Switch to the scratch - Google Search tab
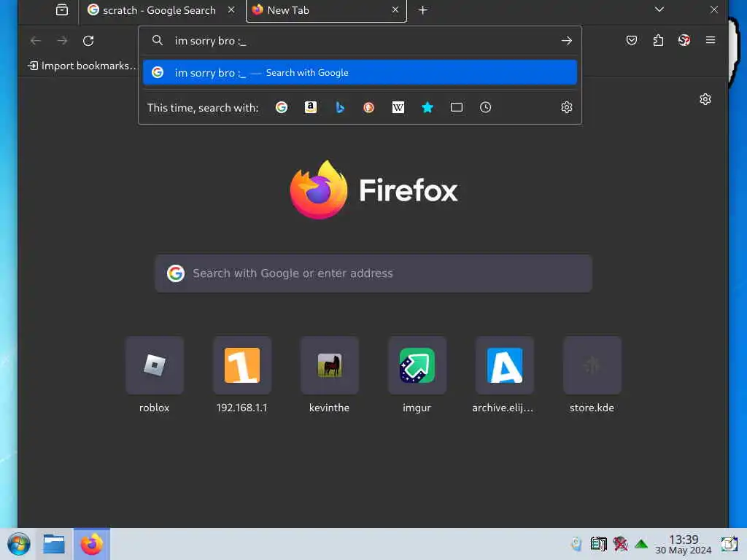The width and height of the screenshot is (747, 560). (x=162, y=10)
